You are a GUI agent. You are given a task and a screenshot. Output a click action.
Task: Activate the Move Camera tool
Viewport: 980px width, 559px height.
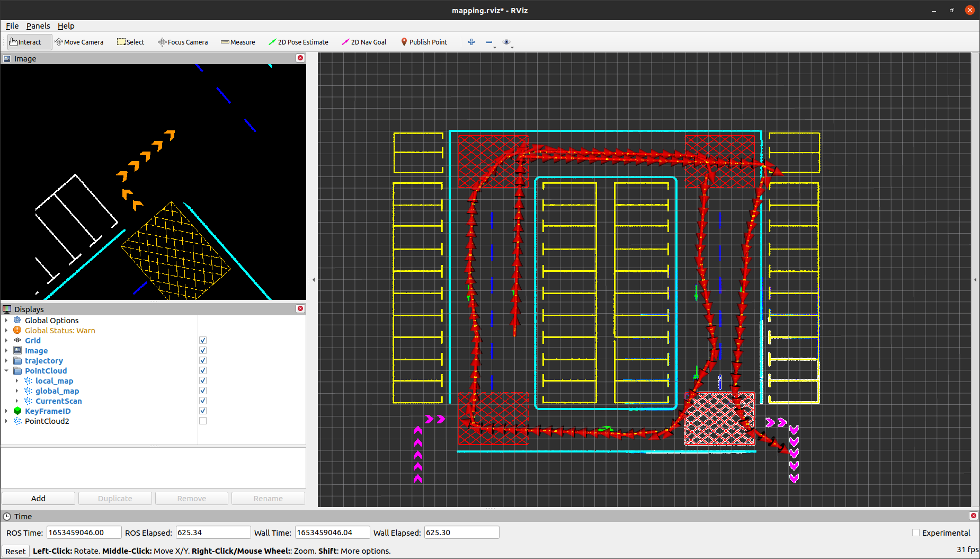pos(79,42)
